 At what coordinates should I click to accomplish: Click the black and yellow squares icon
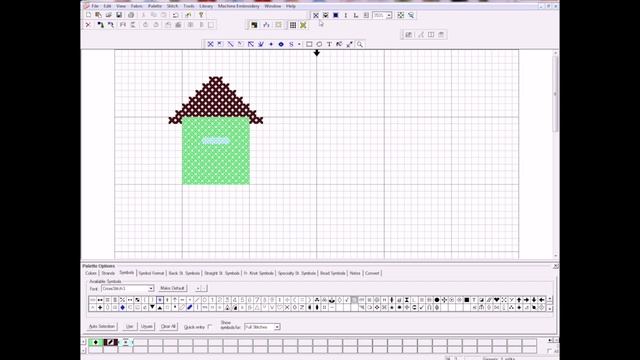tap(254, 25)
